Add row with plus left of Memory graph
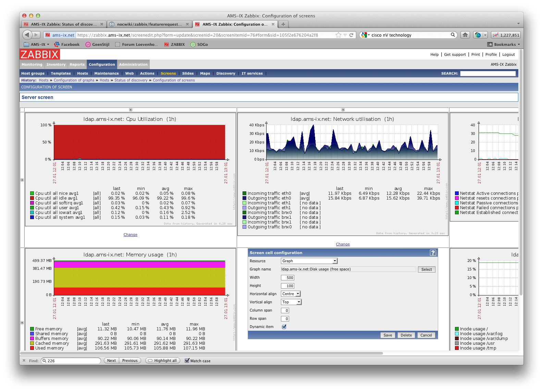This screenshot has height=392, width=543. [22, 323]
